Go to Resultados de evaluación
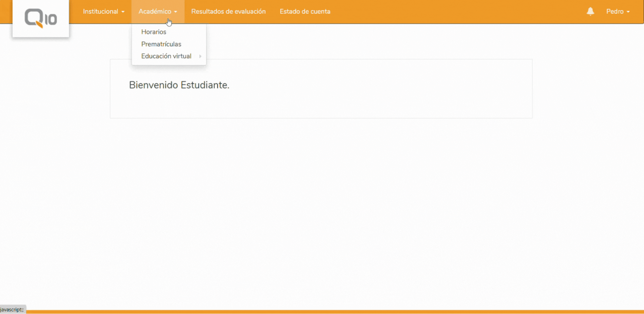The height and width of the screenshot is (314, 644). point(228,12)
